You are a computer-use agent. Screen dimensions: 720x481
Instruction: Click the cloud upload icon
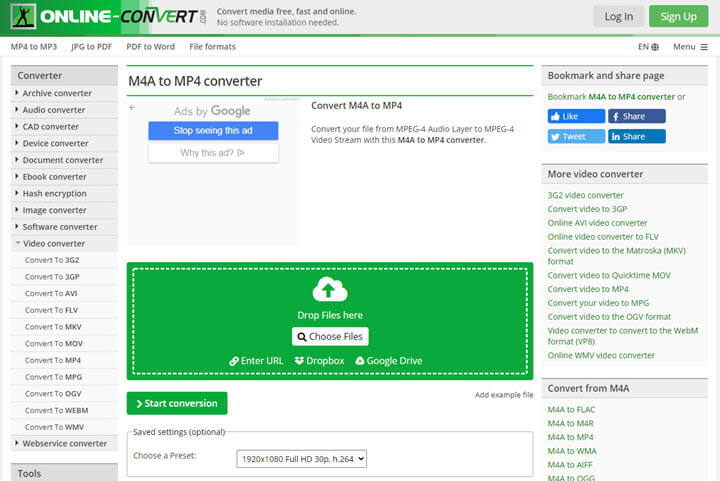click(330, 289)
